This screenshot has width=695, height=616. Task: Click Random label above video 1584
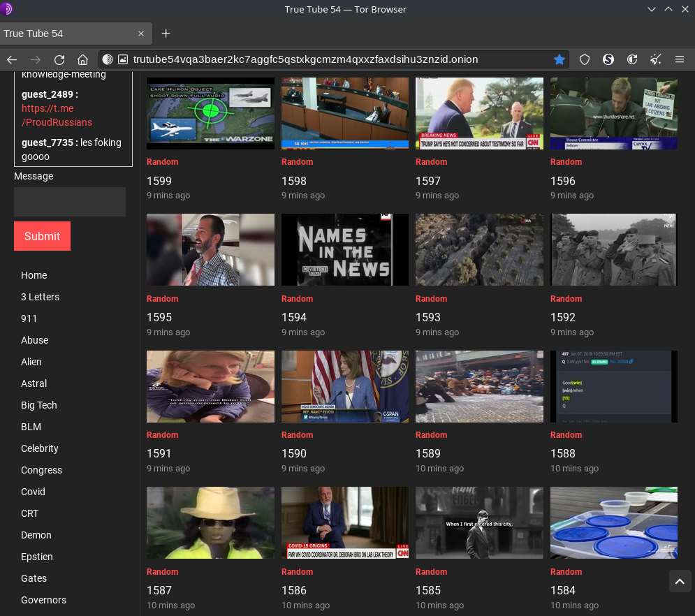pos(566,572)
